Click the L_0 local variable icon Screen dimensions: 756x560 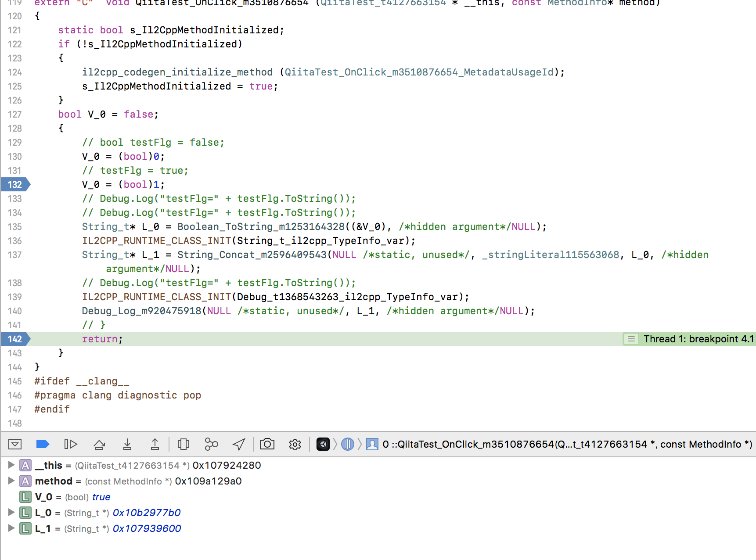pyautogui.click(x=25, y=513)
